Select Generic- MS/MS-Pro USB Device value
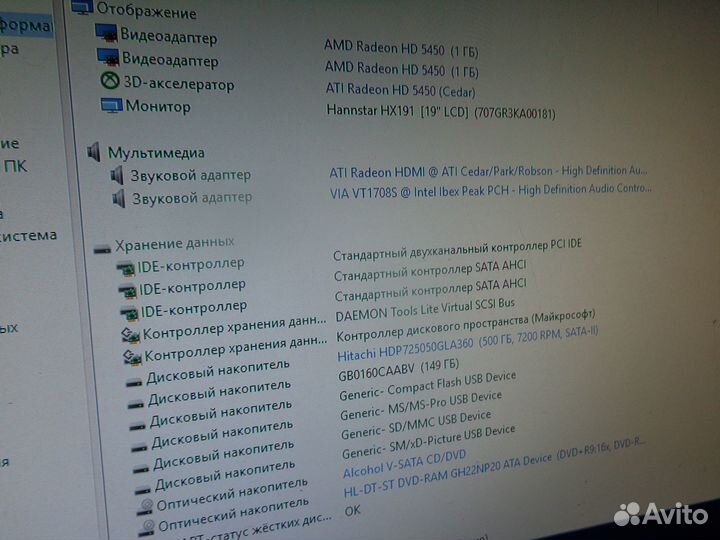The height and width of the screenshot is (540, 720). tap(421, 406)
